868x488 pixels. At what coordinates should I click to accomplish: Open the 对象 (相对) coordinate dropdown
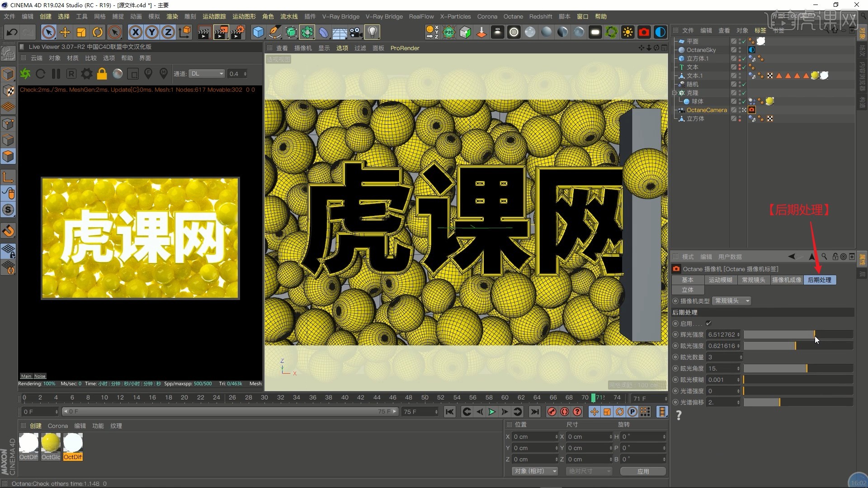535,471
